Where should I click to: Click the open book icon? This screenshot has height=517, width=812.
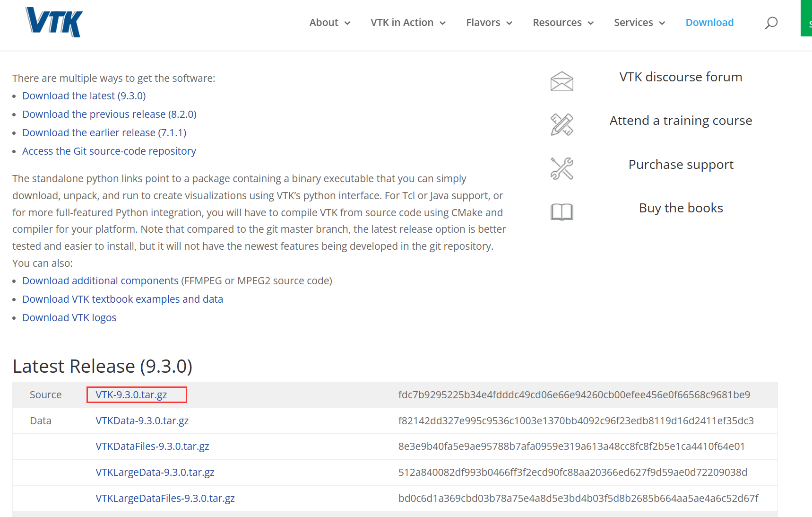point(561,211)
